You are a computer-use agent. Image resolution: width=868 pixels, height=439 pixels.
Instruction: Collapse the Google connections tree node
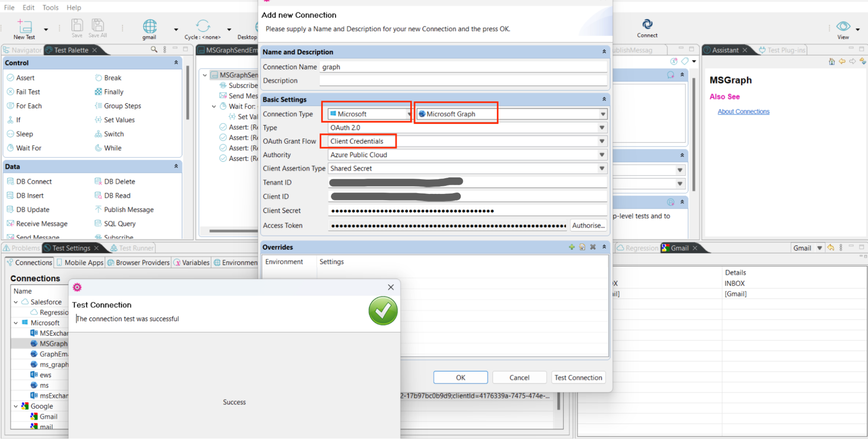(16, 406)
